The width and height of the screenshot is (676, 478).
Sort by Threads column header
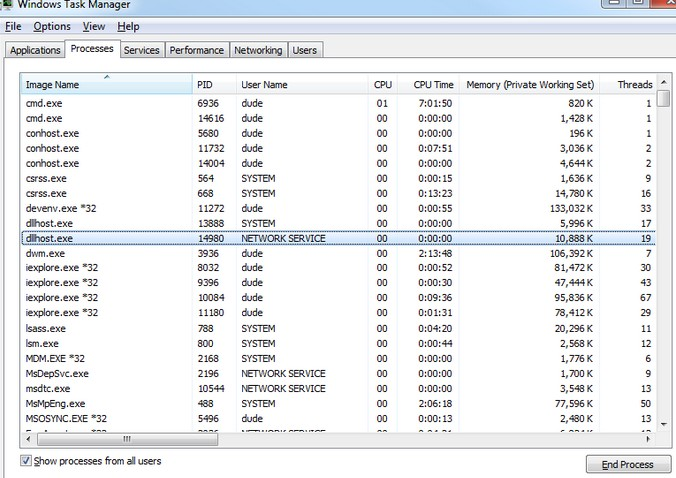point(628,84)
